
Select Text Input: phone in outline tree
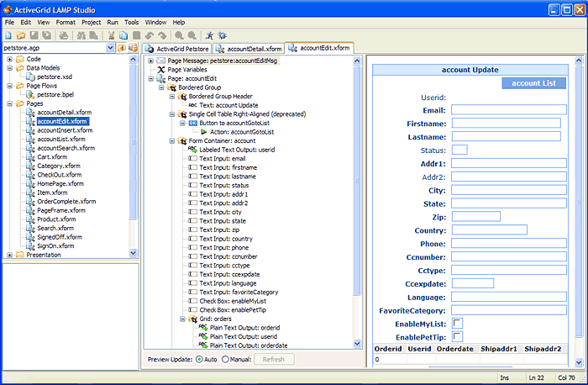[x=223, y=248]
